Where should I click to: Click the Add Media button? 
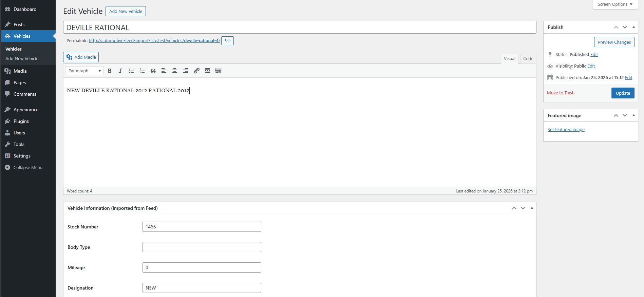coord(81,57)
